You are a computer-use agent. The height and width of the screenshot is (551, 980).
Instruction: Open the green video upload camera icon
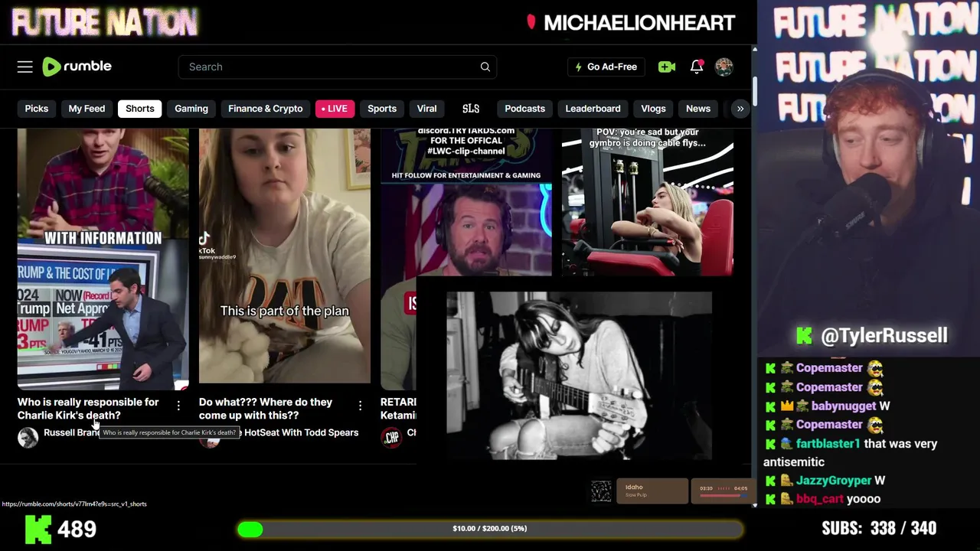pos(667,67)
